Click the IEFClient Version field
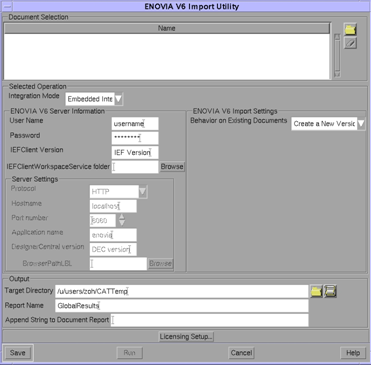371x365 pixels. [x=135, y=152]
